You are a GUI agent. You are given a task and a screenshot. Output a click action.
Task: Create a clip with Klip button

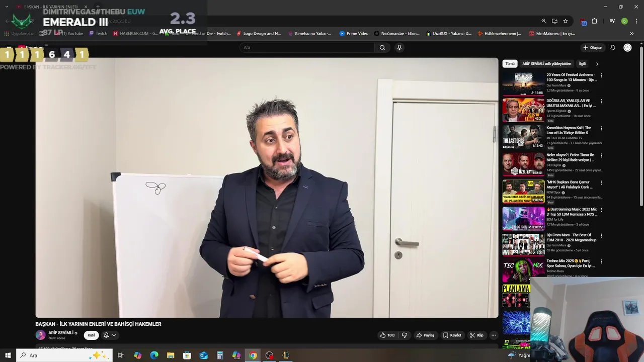point(476,335)
